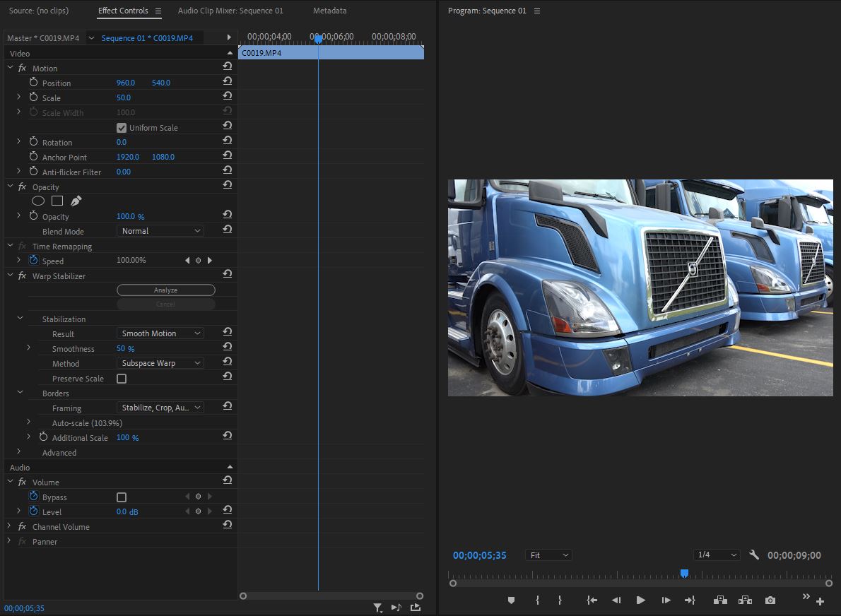Viewport: 841px width, 616px height.
Task: Toggle the Volume Bypass checkbox
Action: [x=122, y=497]
